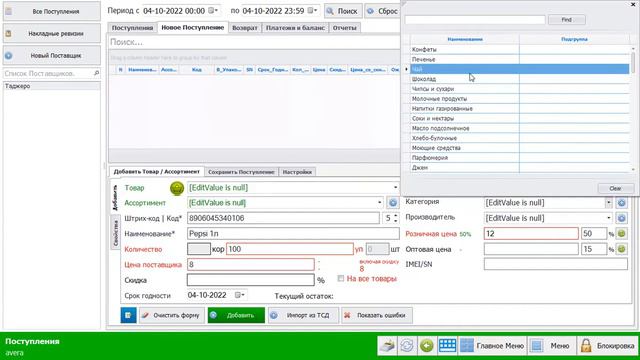Screen dimensions: 640x360
Task: Click Очистить форму button
Action: [x=171, y=315]
